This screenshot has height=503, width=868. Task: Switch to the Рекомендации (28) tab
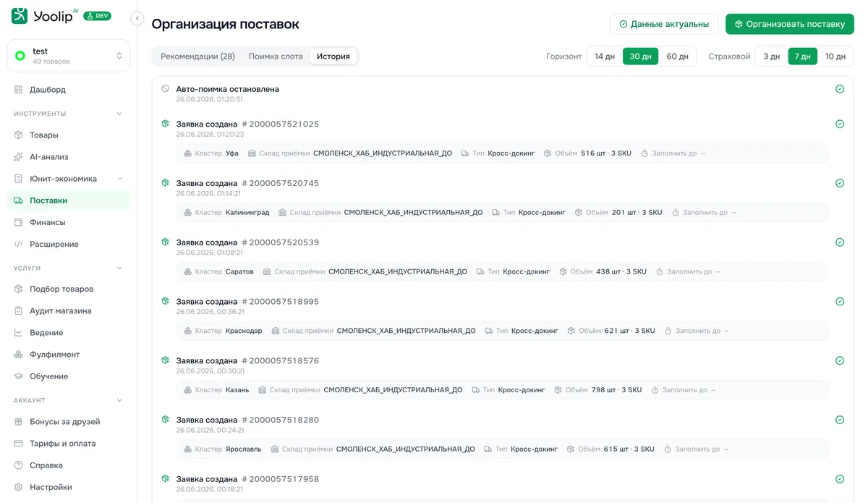pos(197,56)
